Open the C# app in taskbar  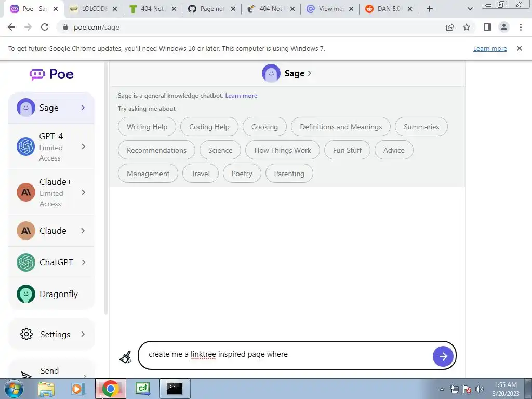(143, 389)
